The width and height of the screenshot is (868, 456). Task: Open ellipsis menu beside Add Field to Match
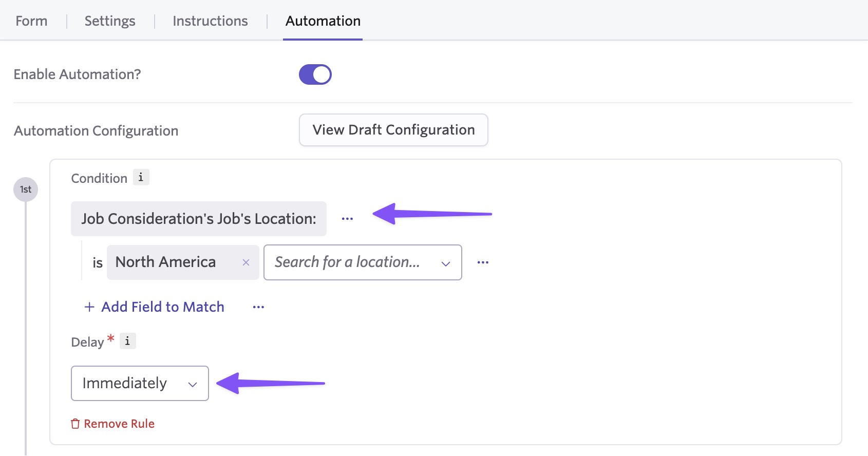(x=258, y=307)
